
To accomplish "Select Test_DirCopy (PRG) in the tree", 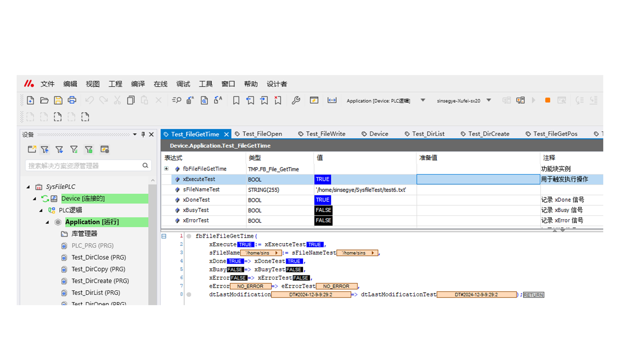I will (x=98, y=269).
